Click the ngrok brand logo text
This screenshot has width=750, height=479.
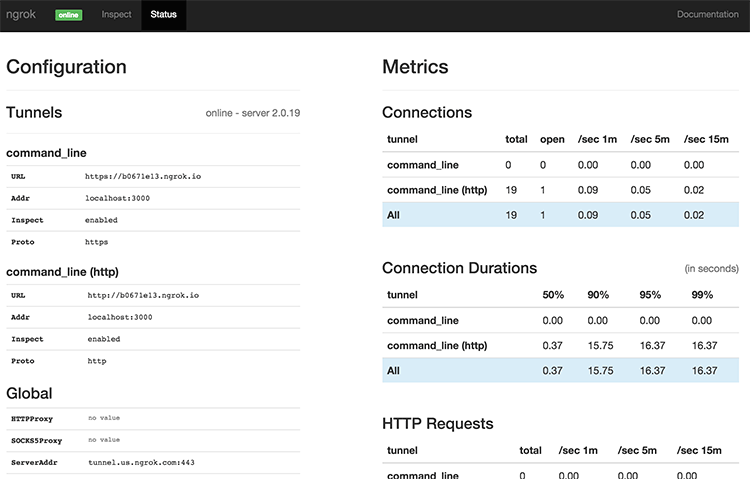click(21, 14)
